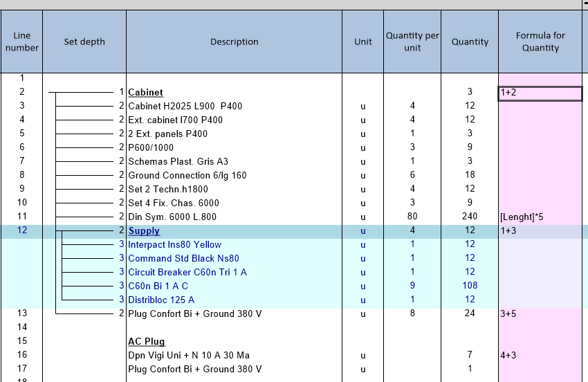
Task: Select the Set depth column header
Action: 84,42
